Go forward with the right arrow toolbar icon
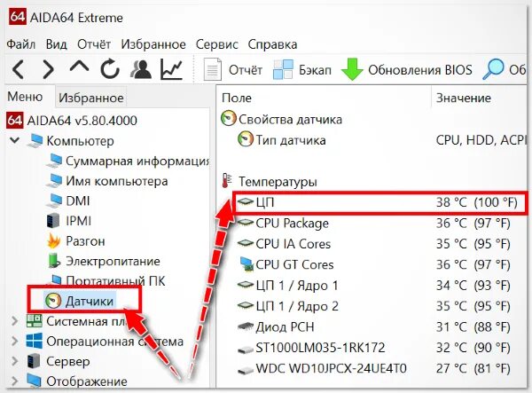532x393 pixels. tap(48, 69)
